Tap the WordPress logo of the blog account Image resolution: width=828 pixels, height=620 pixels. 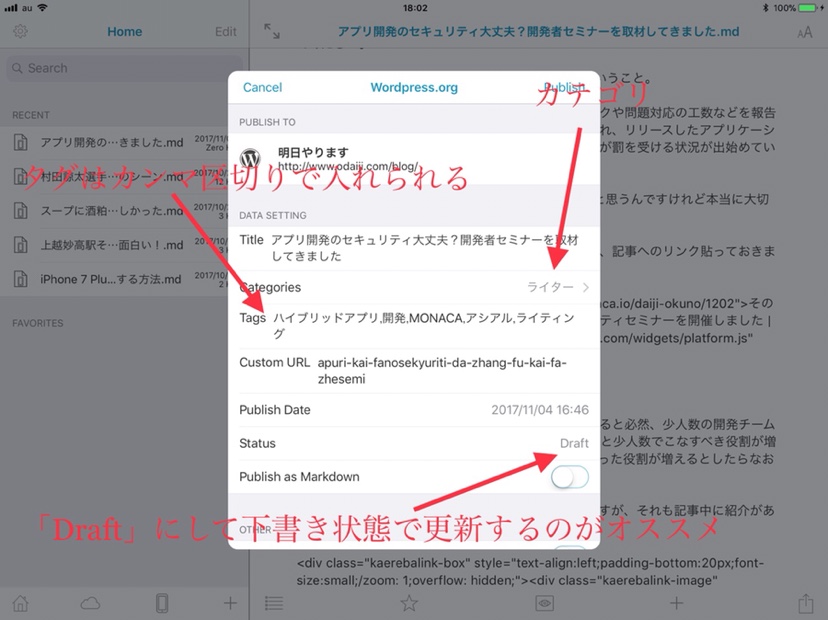tap(250, 158)
